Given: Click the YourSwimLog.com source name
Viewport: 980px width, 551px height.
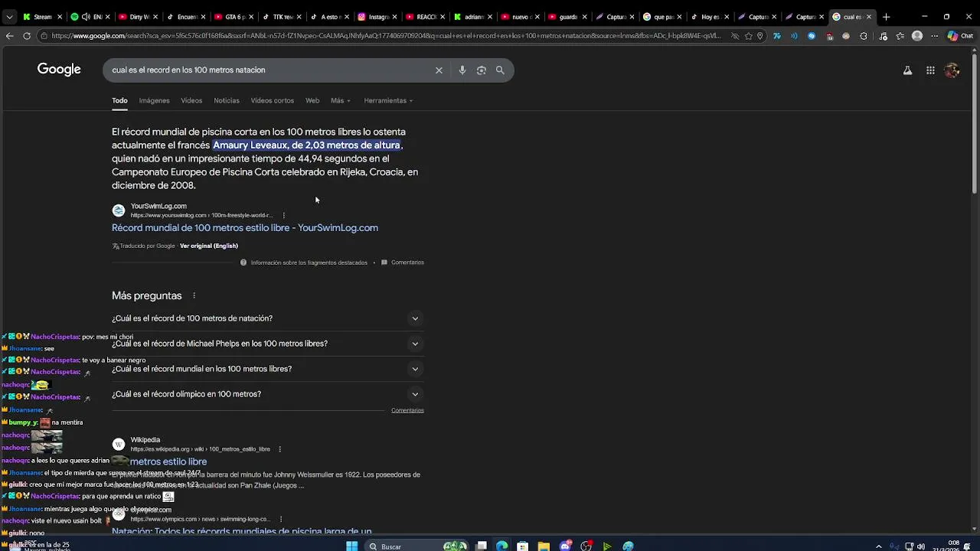Looking at the screenshot, I should pyautogui.click(x=158, y=206).
